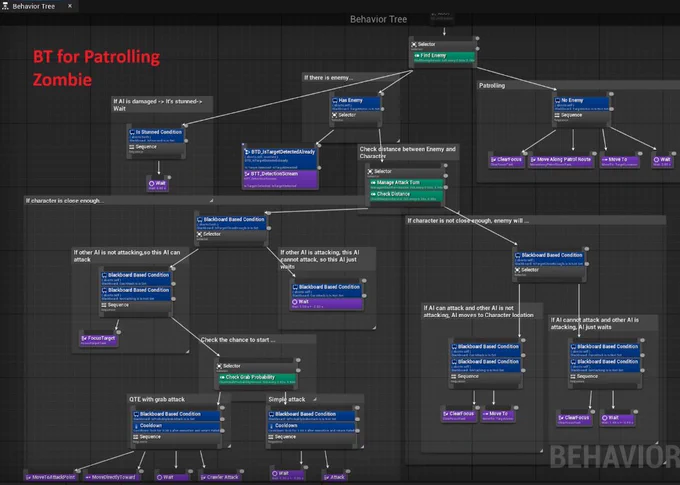Close the Behavior Tree tab
Image resolution: width=680 pixels, height=485 pixels.
click(70, 6)
